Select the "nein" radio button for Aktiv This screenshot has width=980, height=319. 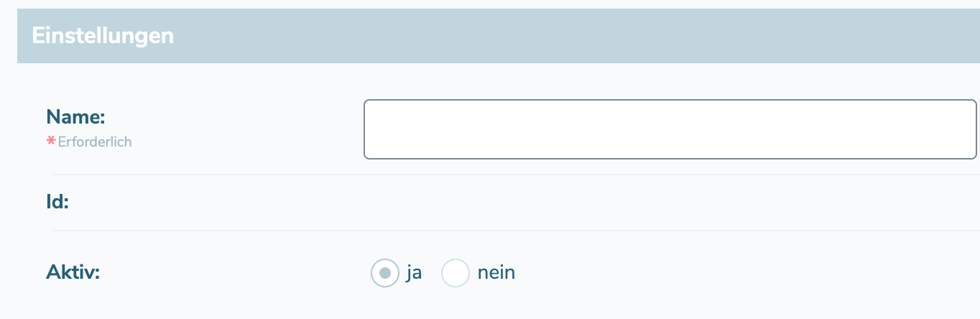pos(455,273)
